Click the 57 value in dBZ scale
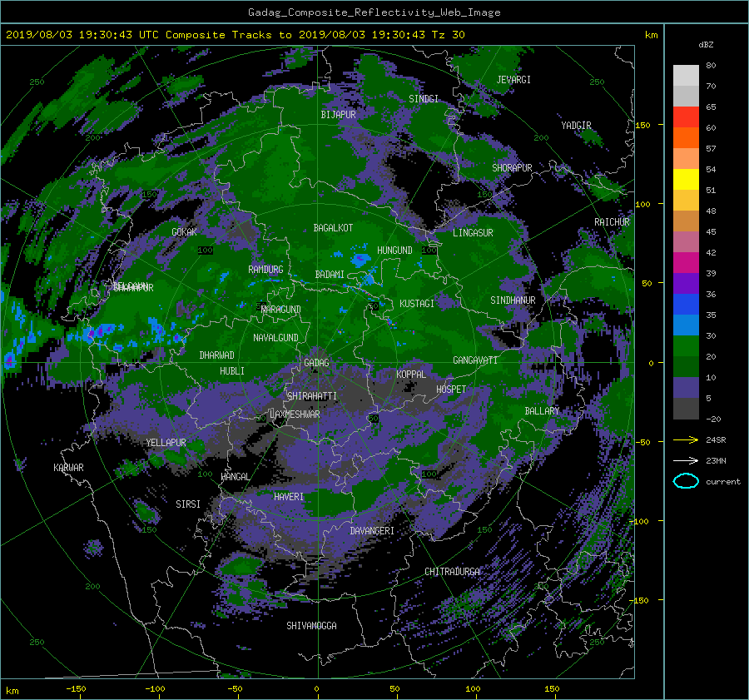 click(x=711, y=149)
